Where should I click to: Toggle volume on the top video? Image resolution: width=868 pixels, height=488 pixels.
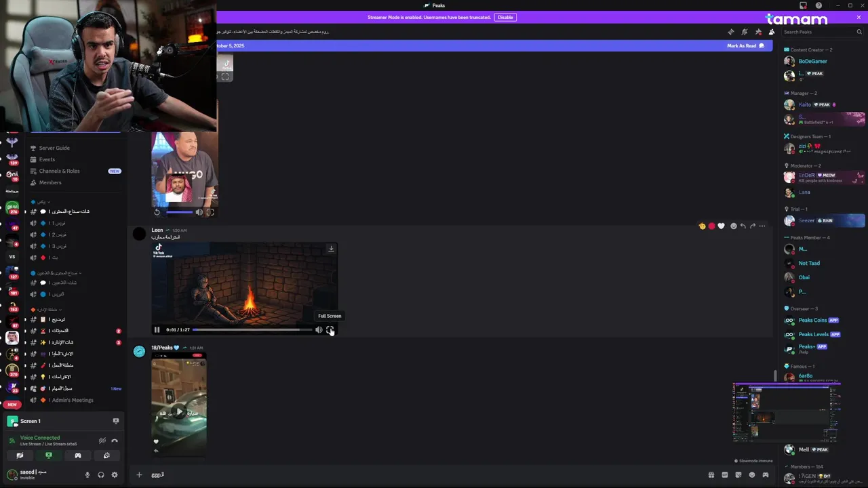tap(199, 212)
